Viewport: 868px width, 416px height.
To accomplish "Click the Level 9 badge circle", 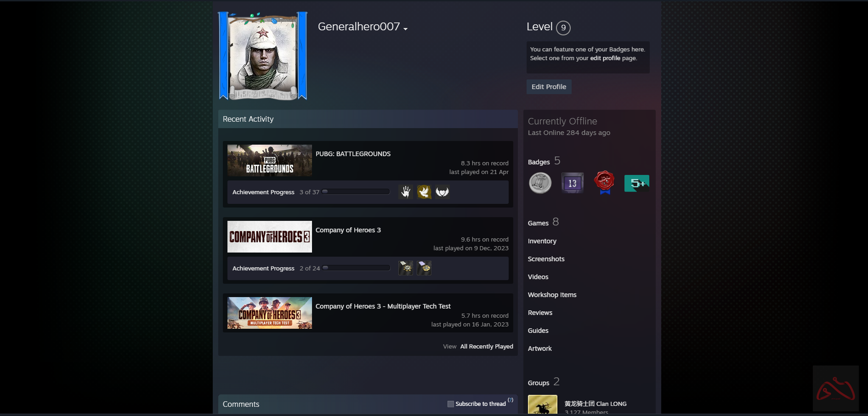I will click(x=563, y=28).
